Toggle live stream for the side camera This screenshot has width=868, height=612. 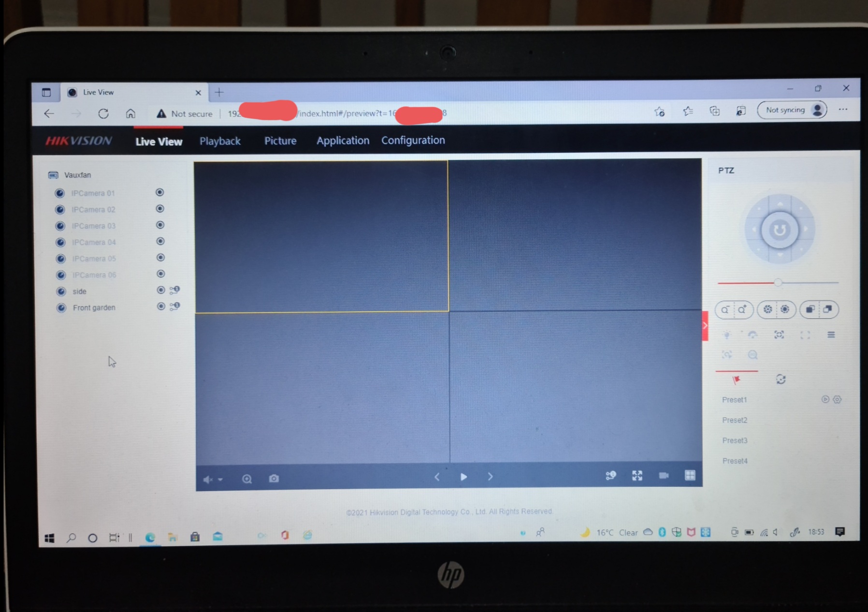click(161, 290)
